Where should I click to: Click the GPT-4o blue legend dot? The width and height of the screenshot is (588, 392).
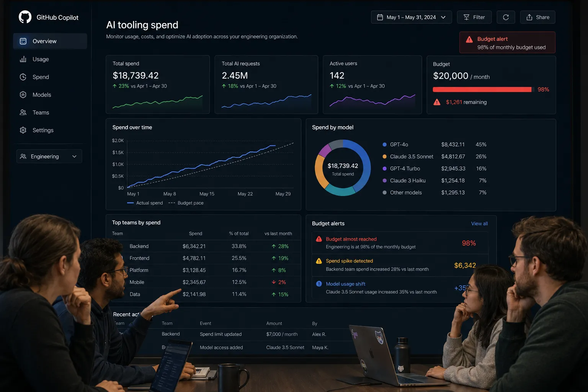point(384,144)
